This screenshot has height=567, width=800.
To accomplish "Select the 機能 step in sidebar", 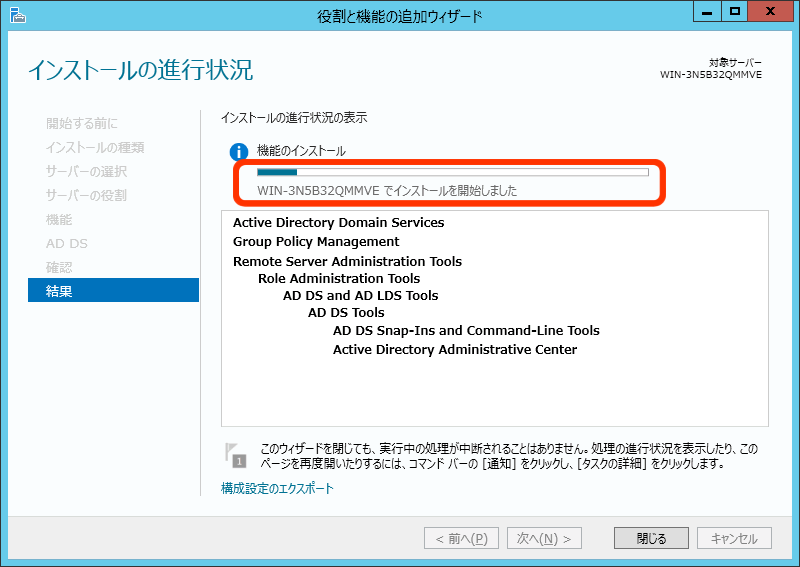I will click(59, 219).
